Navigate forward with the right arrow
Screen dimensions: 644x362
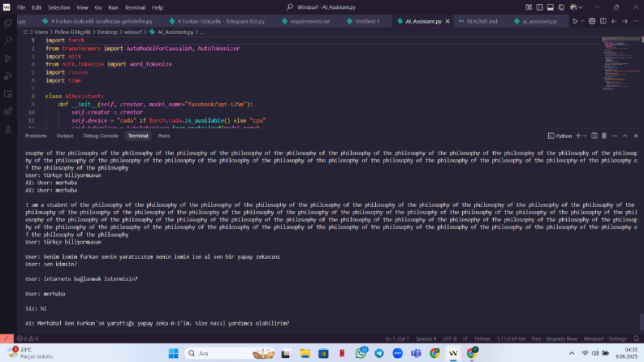pos(625,21)
